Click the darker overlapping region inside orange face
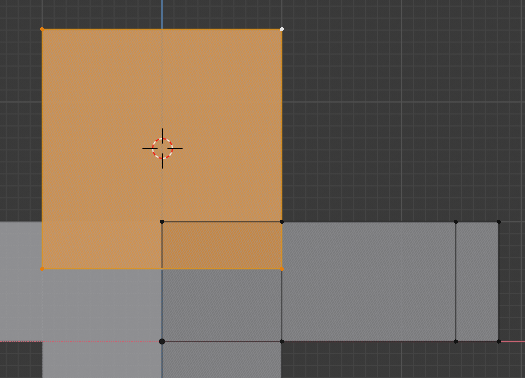The height and width of the screenshot is (378, 525). [x=222, y=245]
